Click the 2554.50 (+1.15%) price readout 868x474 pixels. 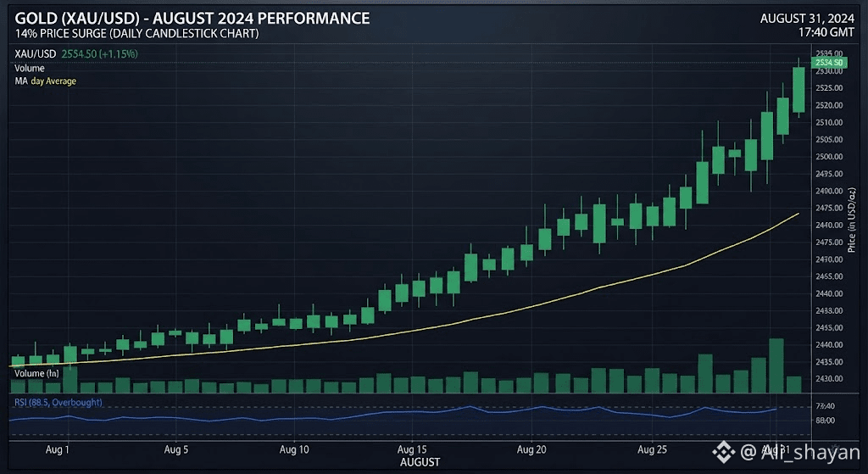[100, 54]
